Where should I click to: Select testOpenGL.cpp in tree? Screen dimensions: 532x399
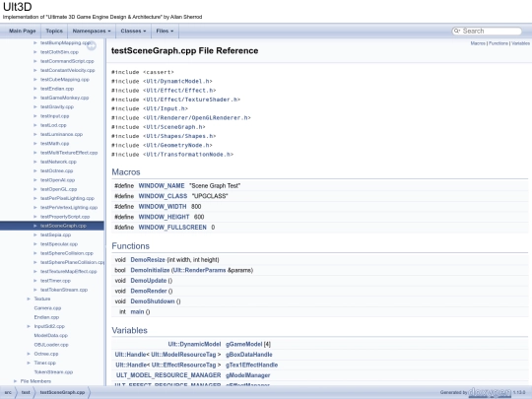pyautogui.click(x=59, y=189)
